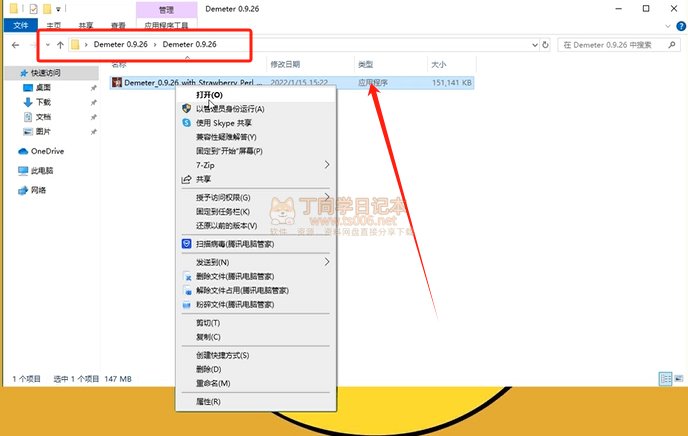Switch to the 查看 ribbon tab
Screen dimensions: 688x436
118,26
